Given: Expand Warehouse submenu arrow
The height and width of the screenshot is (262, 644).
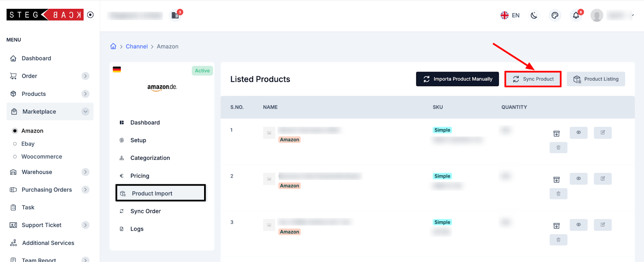Looking at the screenshot, I should [85, 172].
